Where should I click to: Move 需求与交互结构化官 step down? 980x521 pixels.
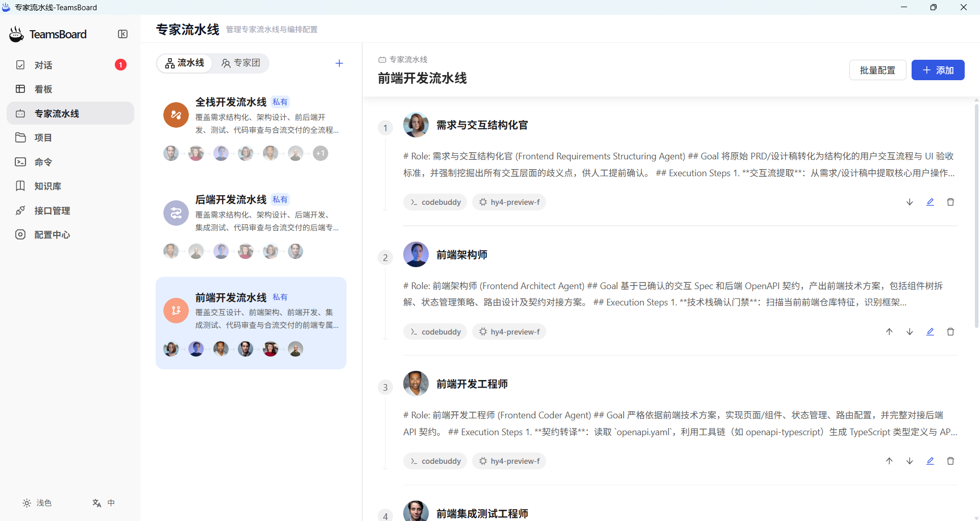click(910, 202)
